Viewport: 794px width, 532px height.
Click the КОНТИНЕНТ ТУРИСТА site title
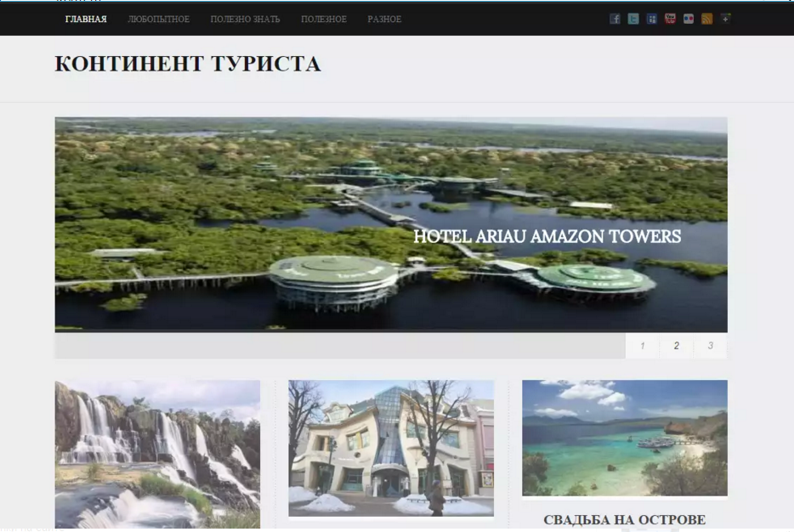click(188, 64)
